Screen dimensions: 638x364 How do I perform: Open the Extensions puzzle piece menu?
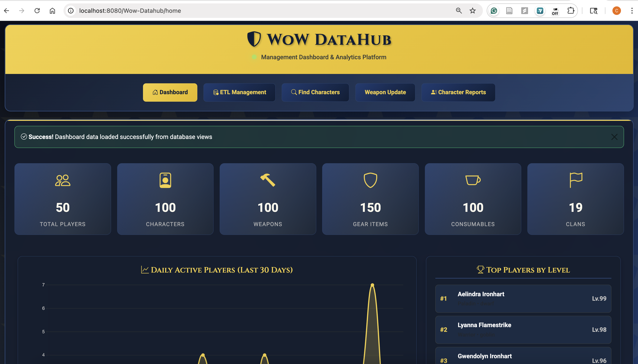click(x=571, y=11)
